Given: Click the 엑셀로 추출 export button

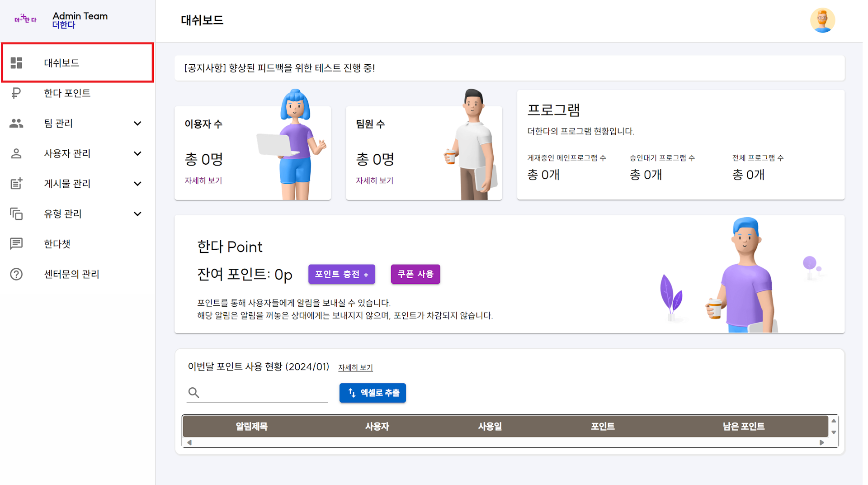Looking at the screenshot, I should pyautogui.click(x=373, y=393).
